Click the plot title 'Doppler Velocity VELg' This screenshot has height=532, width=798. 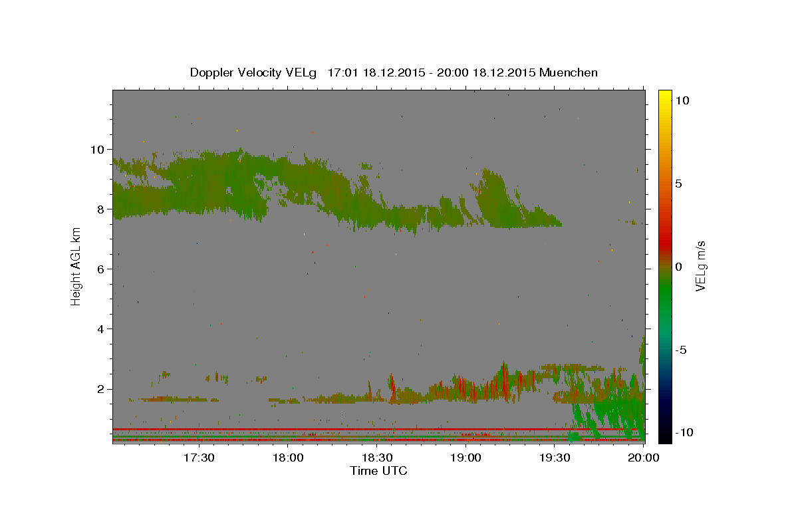(x=255, y=72)
